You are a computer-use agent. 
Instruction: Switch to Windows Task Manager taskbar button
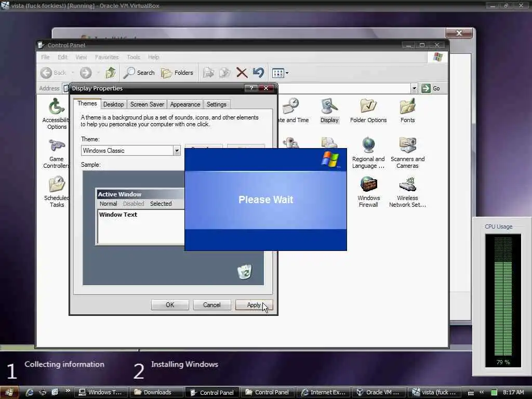click(101, 392)
